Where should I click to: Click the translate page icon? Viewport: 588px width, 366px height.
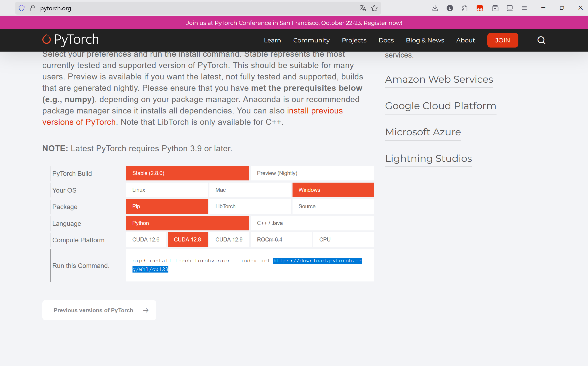click(363, 8)
